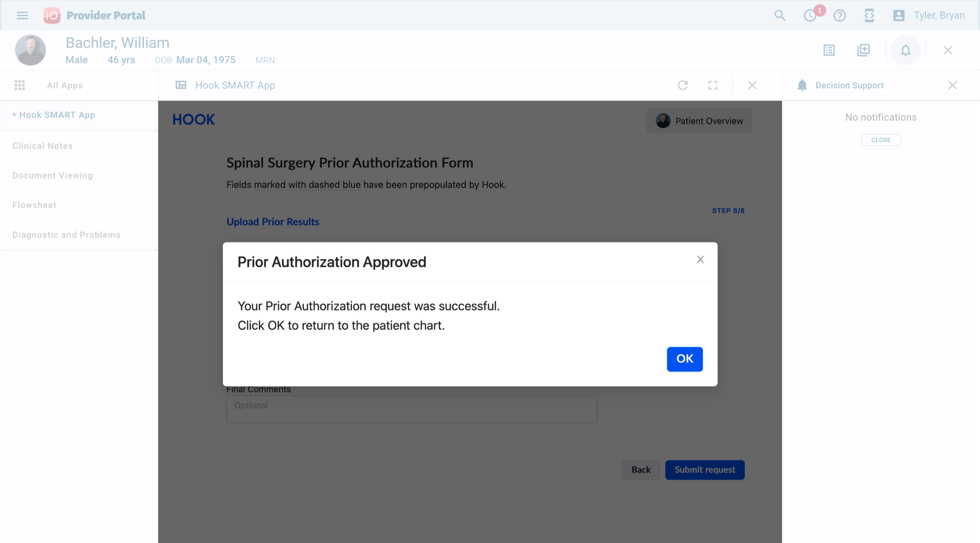Image resolution: width=980 pixels, height=543 pixels.
Task: Open Diagnostic and Problems section
Action: [66, 235]
